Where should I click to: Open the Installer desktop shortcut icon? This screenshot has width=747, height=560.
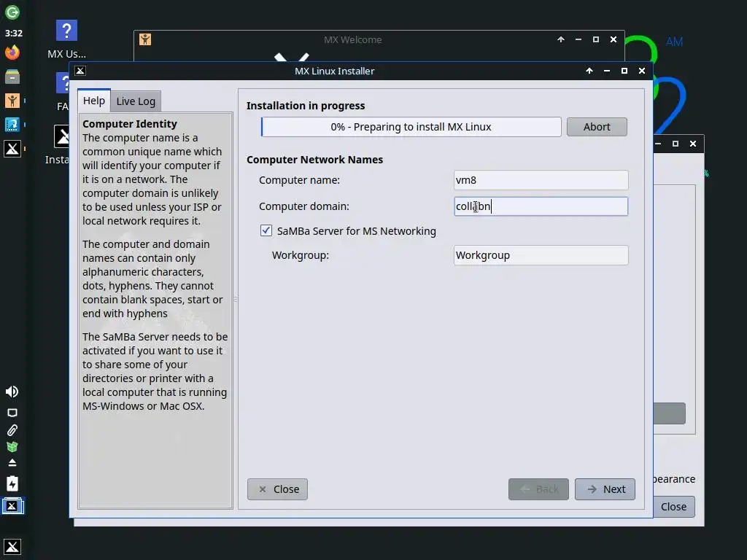click(62, 136)
